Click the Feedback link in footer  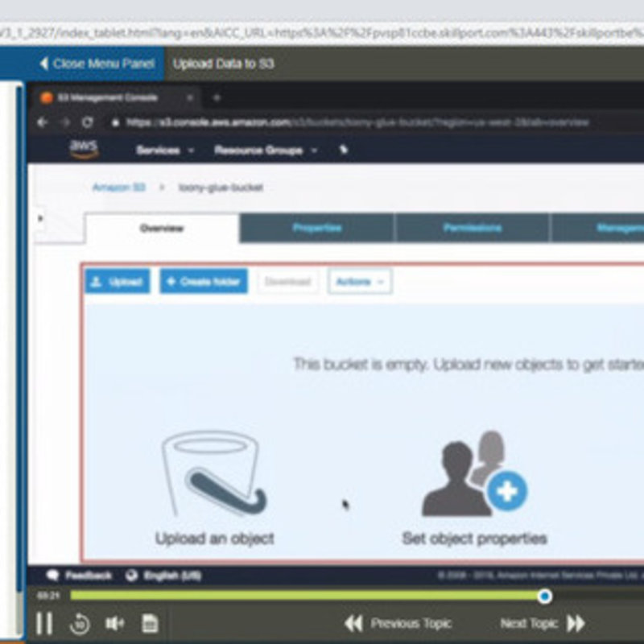88,576
